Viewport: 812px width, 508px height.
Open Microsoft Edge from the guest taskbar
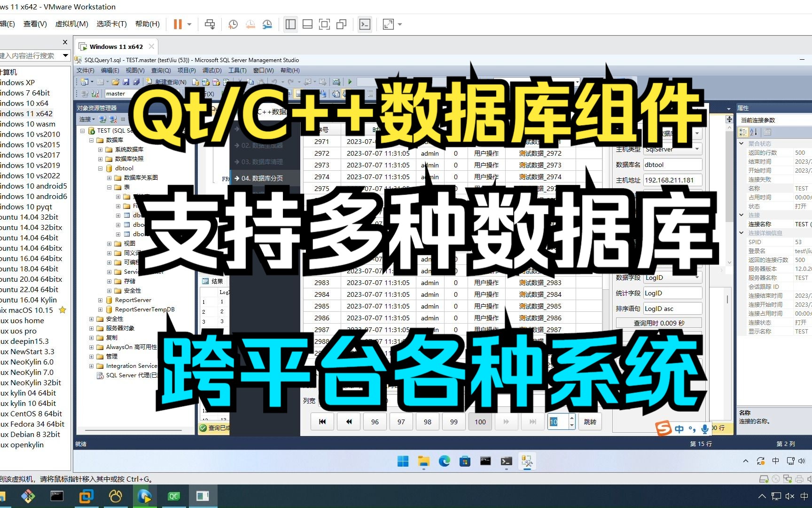click(x=444, y=461)
